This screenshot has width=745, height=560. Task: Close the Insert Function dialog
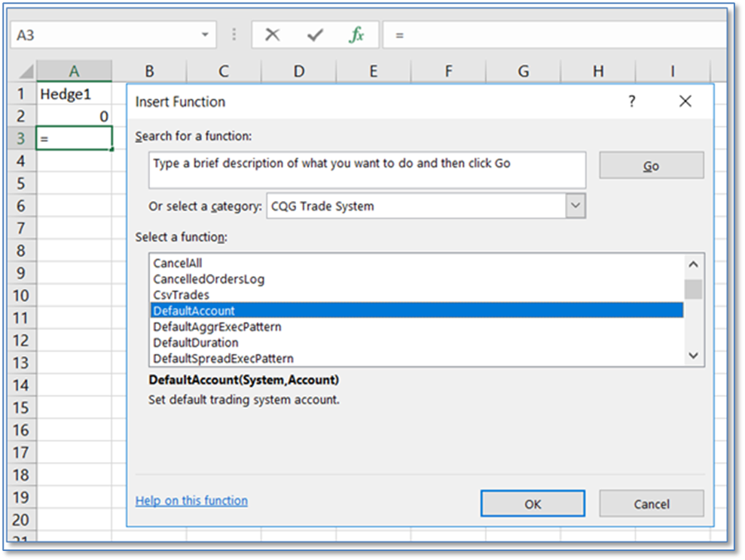(685, 102)
